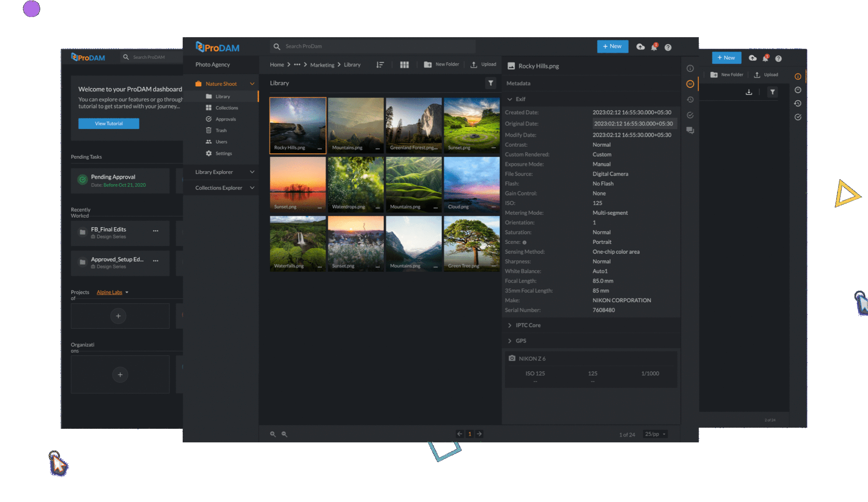
Task: Click the View Tutorial button
Action: [x=109, y=123]
